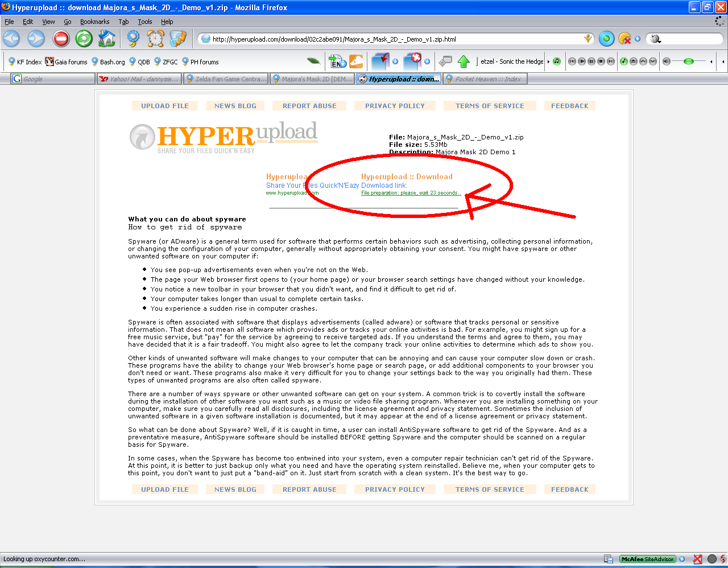Click the HYPERupload logo
This screenshot has height=568, width=728.
pos(224,137)
